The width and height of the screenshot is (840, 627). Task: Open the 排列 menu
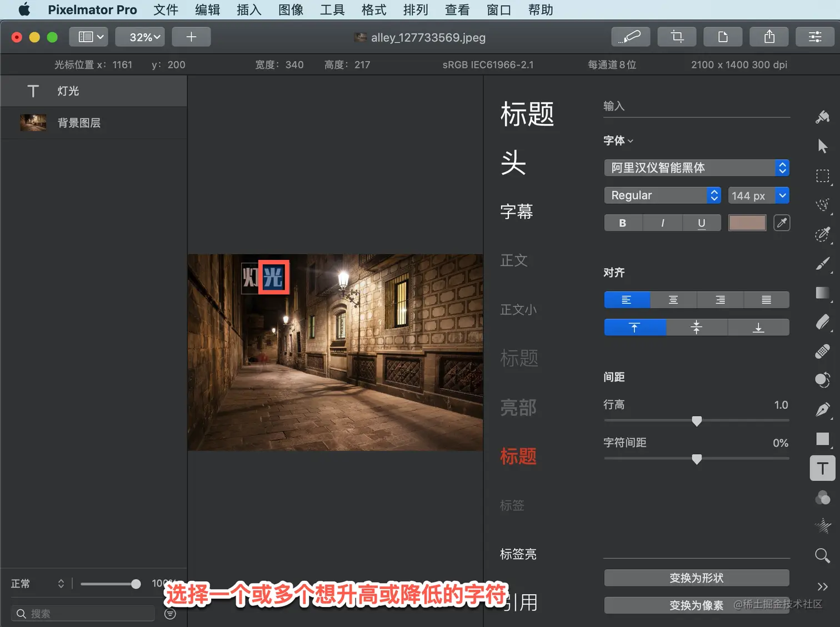(416, 10)
